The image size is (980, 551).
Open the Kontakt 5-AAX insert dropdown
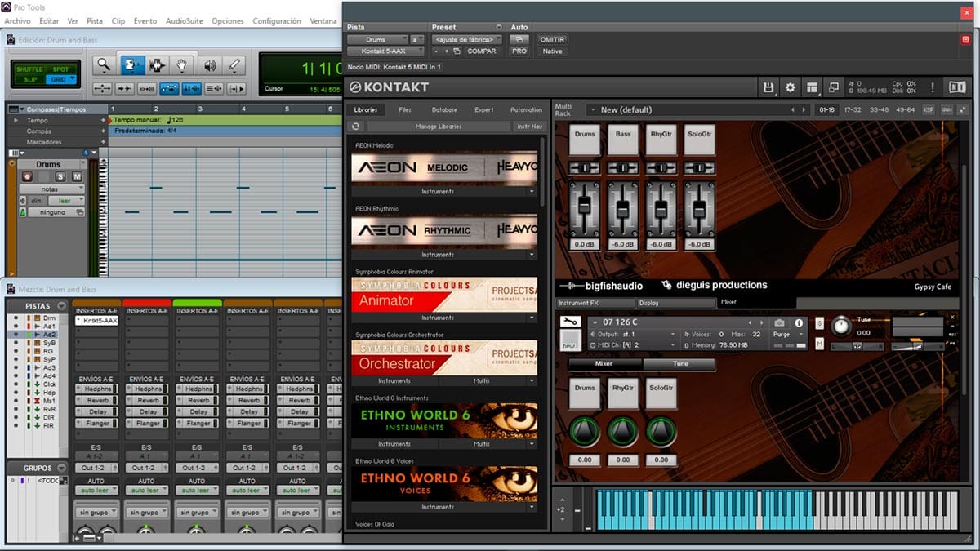[385, 51]
